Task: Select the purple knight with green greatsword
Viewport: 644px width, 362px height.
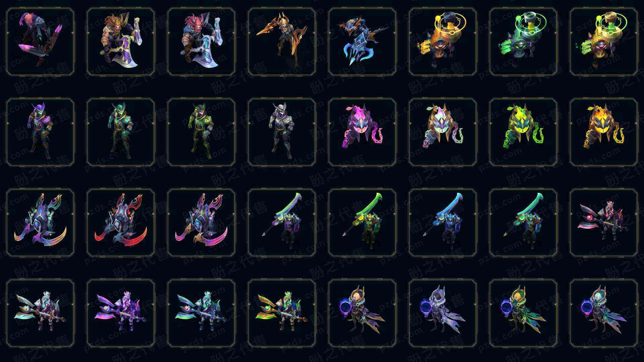Action: click(282, 223)
